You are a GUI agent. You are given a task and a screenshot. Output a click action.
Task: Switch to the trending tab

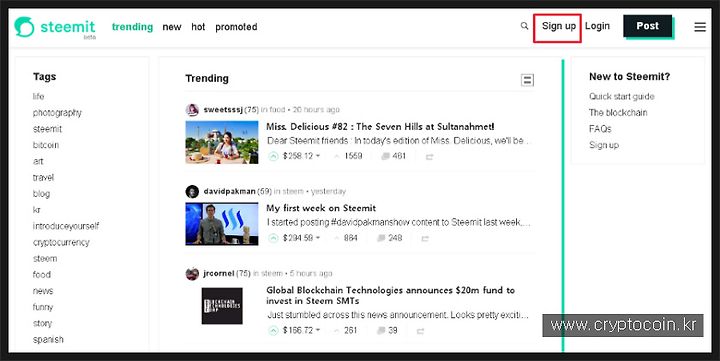point(132,27)
